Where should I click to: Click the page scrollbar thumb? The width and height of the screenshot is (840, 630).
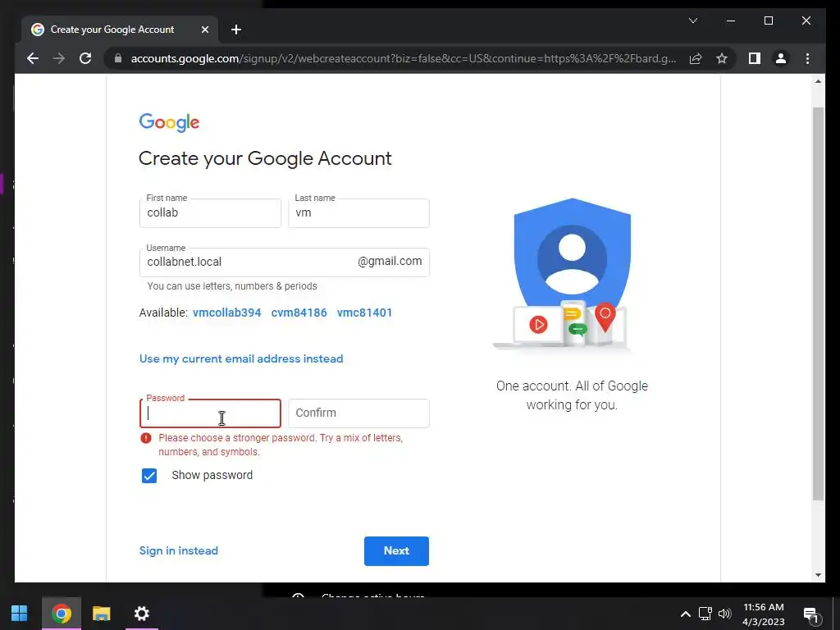(818, 304)
